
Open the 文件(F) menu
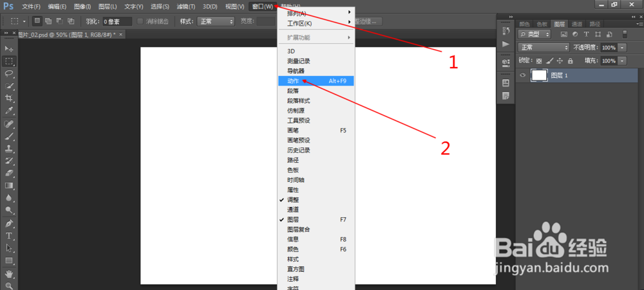click(x=31, y=6)
